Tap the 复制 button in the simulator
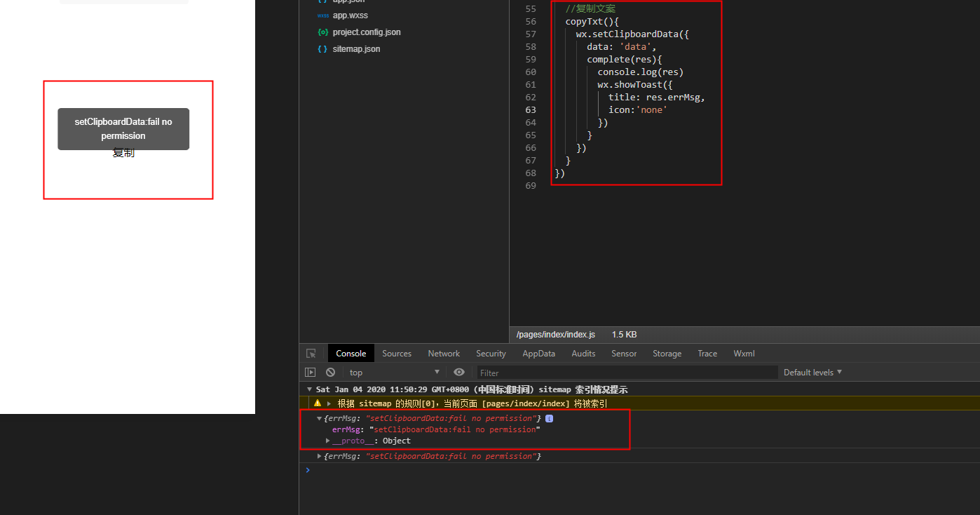Image resolution: width=980 pixels, height=515 pixels. tap(123, 153)
